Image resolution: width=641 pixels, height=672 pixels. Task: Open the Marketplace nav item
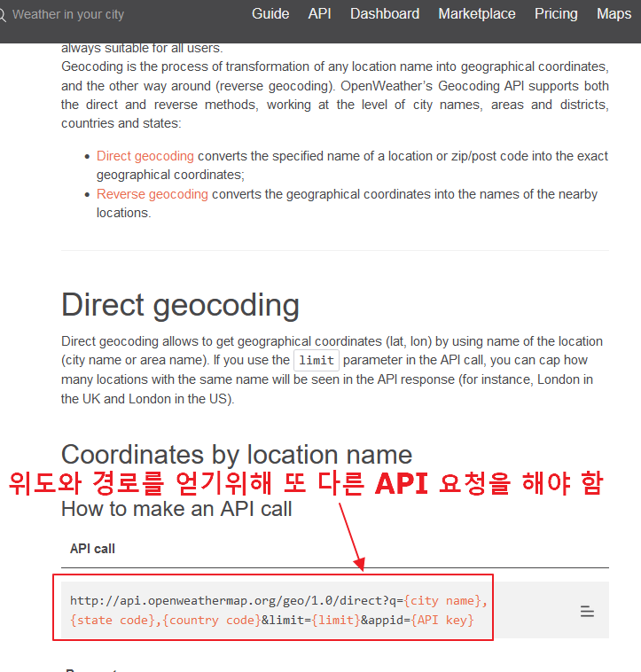click(x=477, y=13)
